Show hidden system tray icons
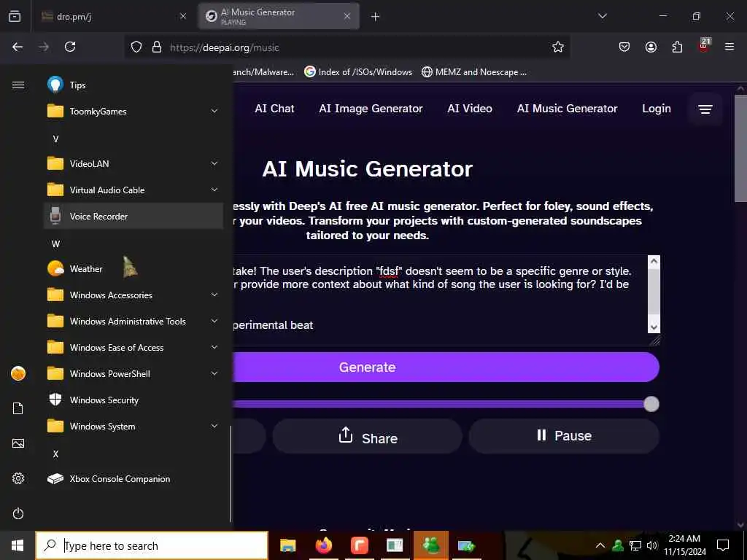This screenshot has height=560, width=747. tap(600, 545)
